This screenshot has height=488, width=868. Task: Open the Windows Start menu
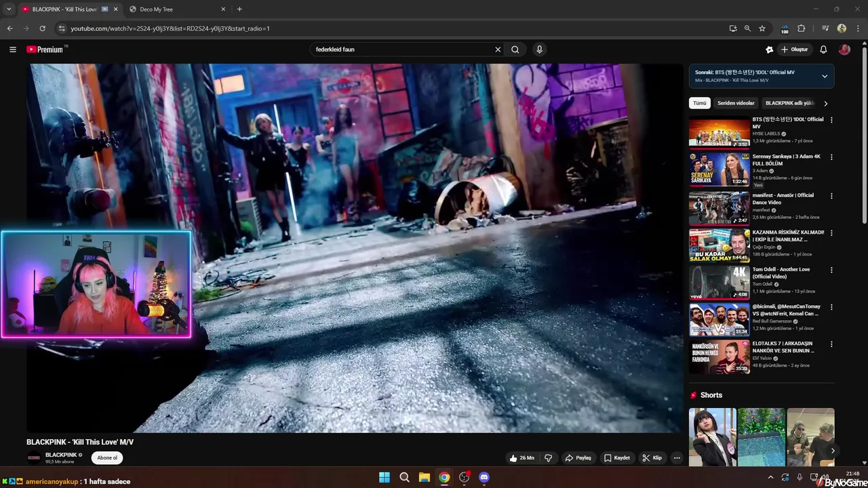[x=384, y=477]
